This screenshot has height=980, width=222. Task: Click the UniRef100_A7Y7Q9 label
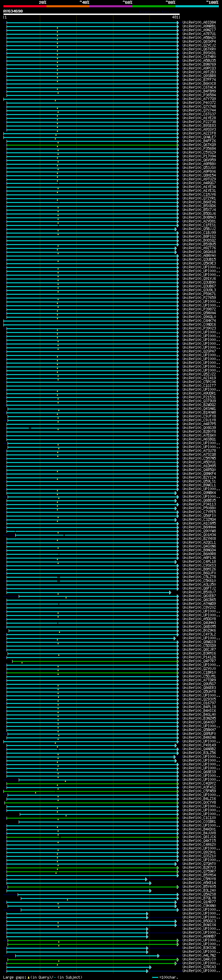click(x=199, y=99)
